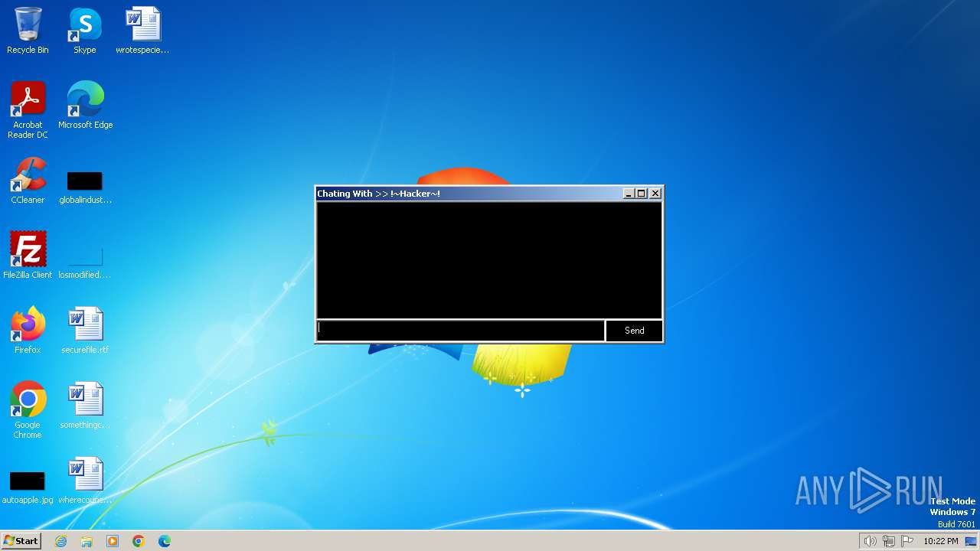980x551 pixels.
Task: Select the securefile.rtf document
Action: coord(85,331)
